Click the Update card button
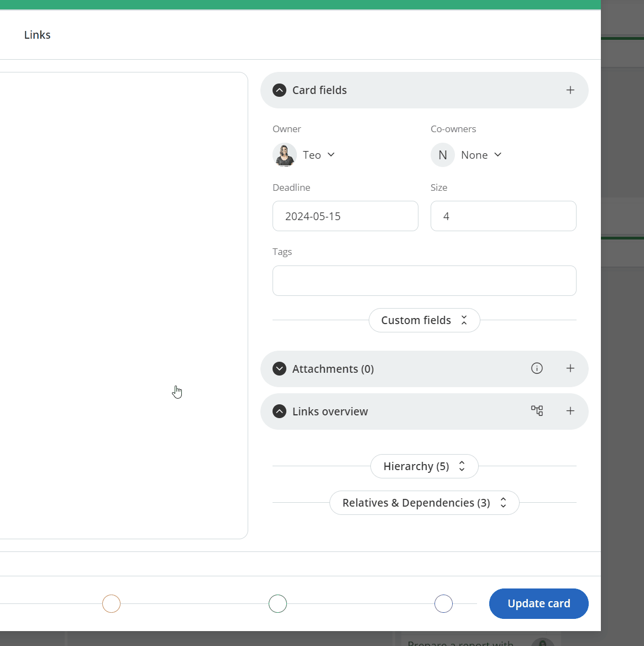The height and width of the screenshot is (646, 644). [538, 603]
